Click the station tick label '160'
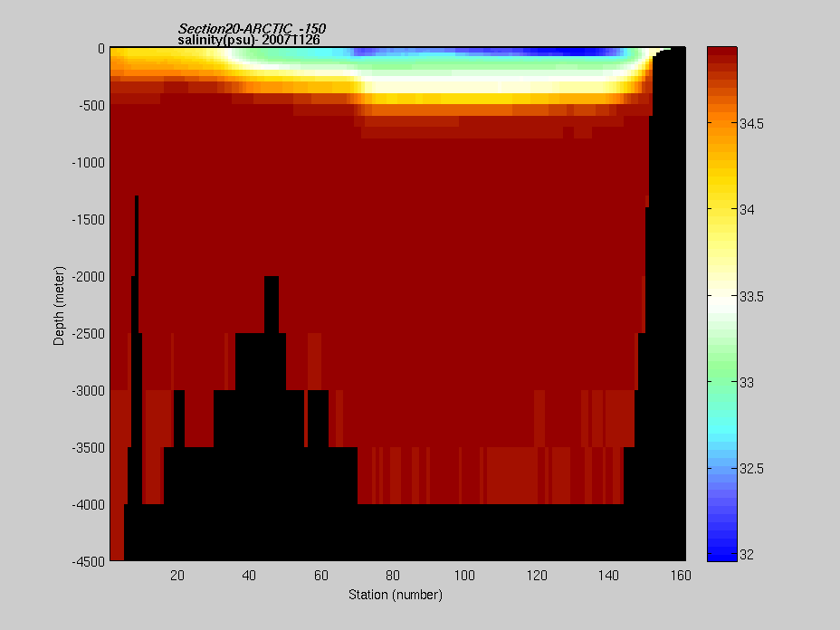Image resolution: width=840 pixels, height=630 pixels. [681, 576]
